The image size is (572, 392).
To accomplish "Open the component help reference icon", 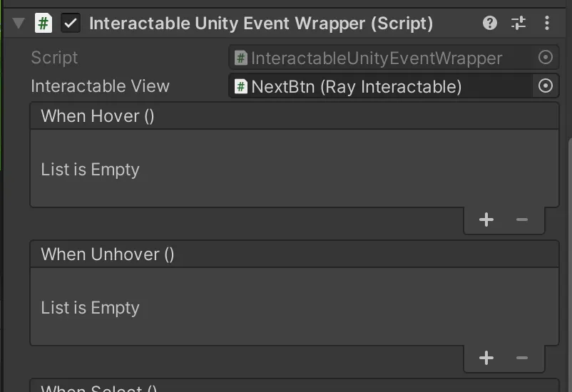I will pos(490,23).
